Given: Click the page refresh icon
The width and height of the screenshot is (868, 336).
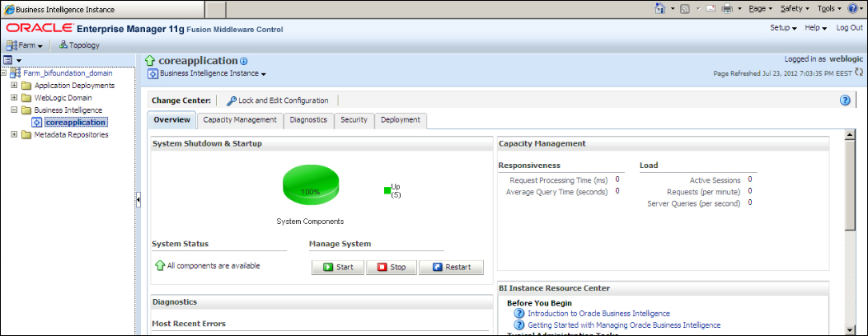Looking at the screenshot, I should [859, 72].
